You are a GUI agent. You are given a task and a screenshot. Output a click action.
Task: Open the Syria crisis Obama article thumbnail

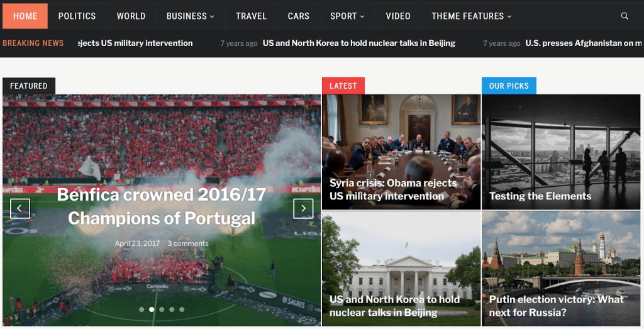401,152
